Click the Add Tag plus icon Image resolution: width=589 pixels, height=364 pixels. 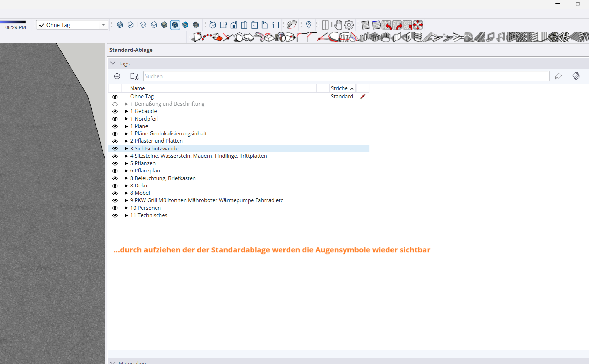pyautogui.click(x=117, y=76)
